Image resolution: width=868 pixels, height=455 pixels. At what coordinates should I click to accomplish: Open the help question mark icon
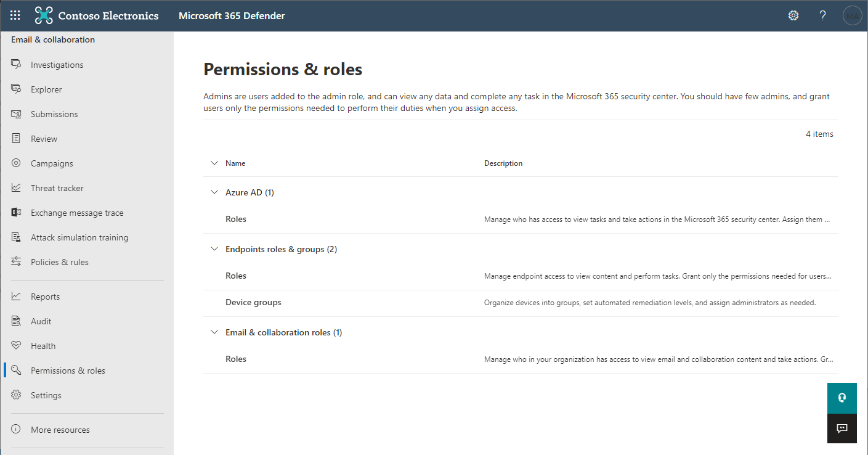(x=822, y=15)
